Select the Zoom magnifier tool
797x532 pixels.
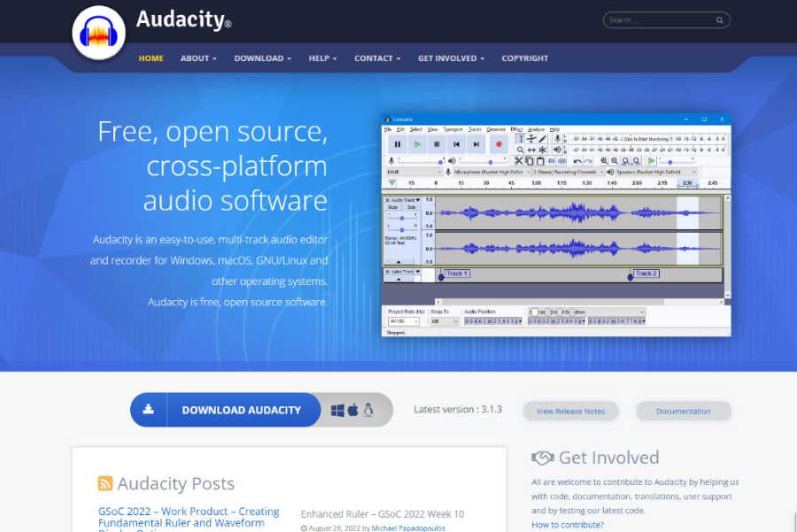(x=520, y=150)
